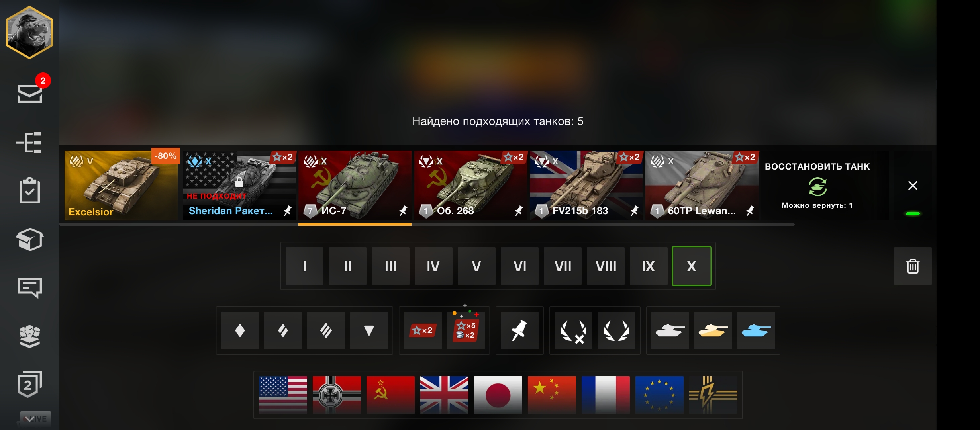Open the clan icon in sidebar
Screen dimensions: 980x430
click(29, 336)
